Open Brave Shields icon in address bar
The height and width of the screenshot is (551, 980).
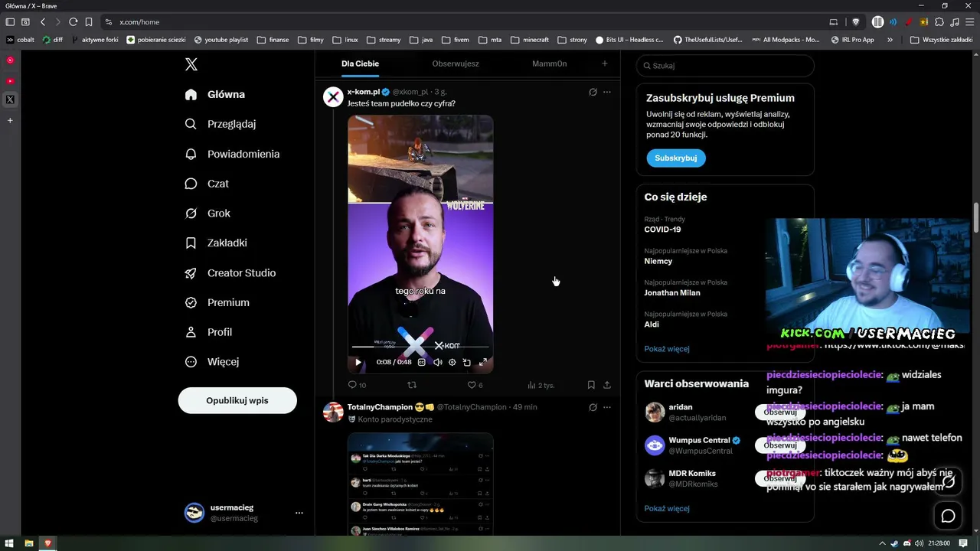(856, 22)
